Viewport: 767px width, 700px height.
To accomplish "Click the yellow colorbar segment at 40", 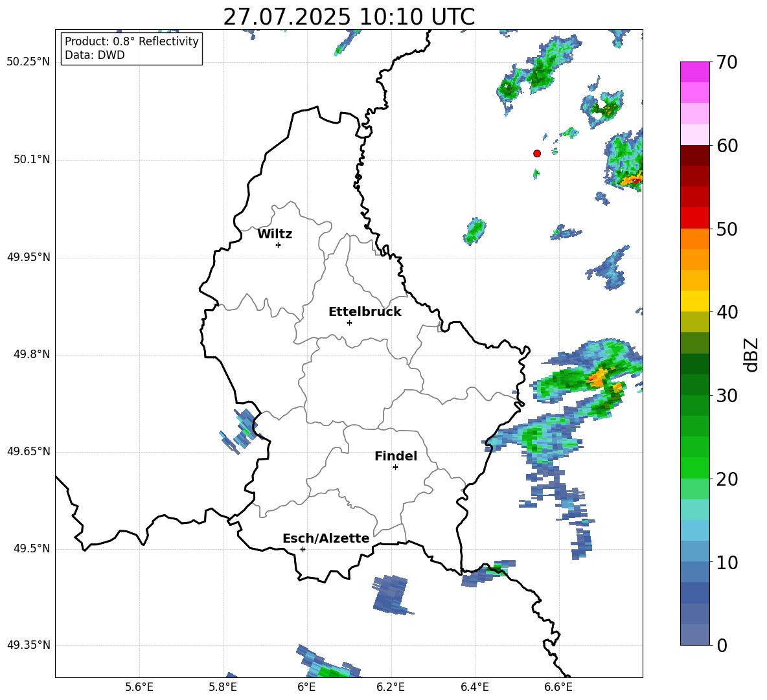I will [695, 301].
